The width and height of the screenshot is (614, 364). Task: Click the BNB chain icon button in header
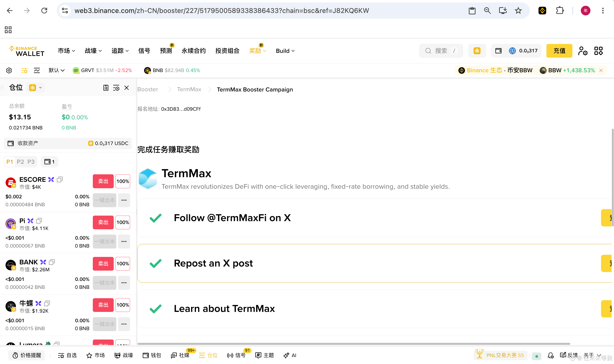[477, 51]
